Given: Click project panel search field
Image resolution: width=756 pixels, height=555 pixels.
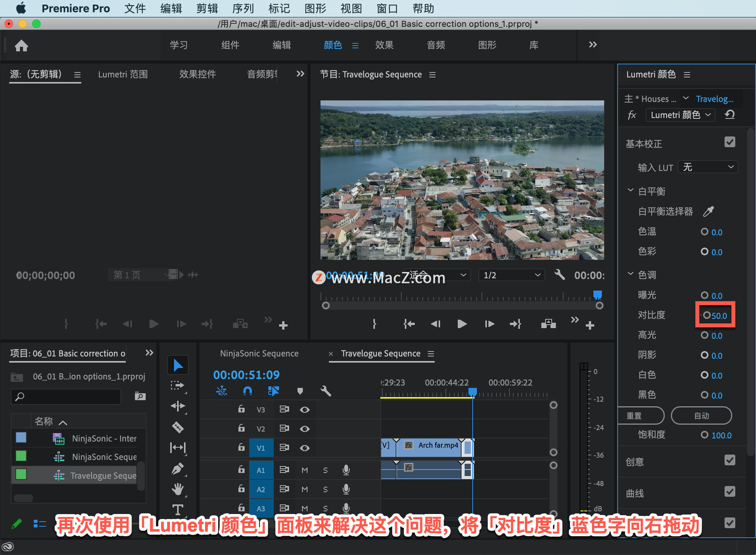Looking at the screenshot, I should coord(66,396).
